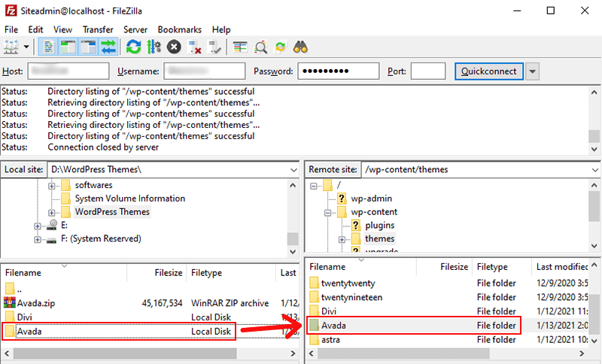
Task: Open the Edit menu
Action: (x=35, y=29)
